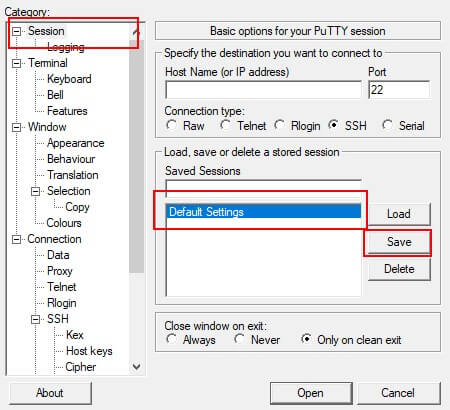
Task: Load the selected saved session
Action: pyautogui.click(x=399, y=214)
